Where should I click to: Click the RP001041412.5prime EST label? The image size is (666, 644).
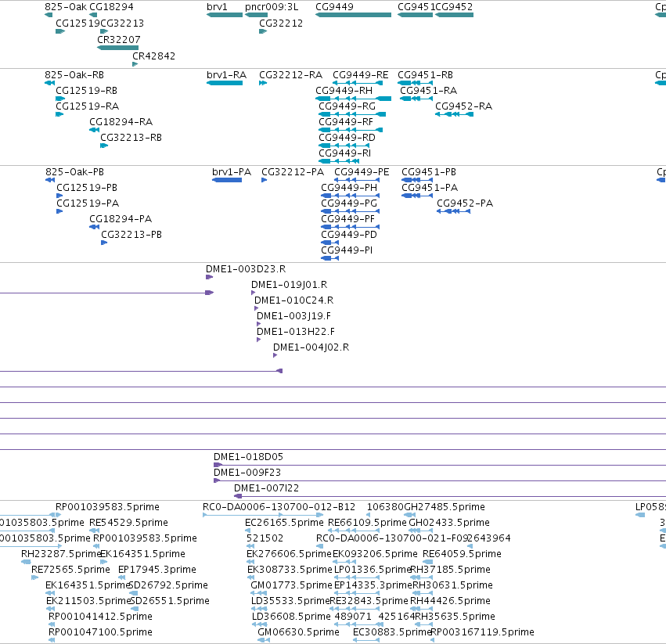(x=100, y=617)
